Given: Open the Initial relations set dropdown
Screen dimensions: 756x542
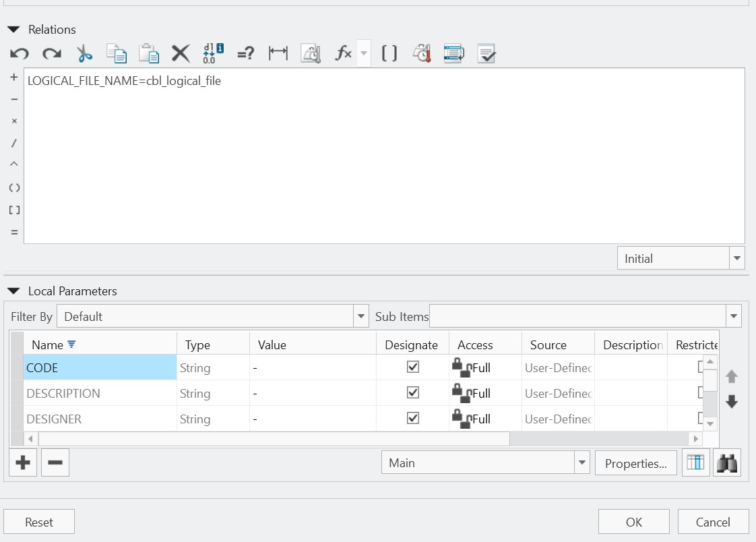Looking at the screenshot, I should (x=736, y=258).
